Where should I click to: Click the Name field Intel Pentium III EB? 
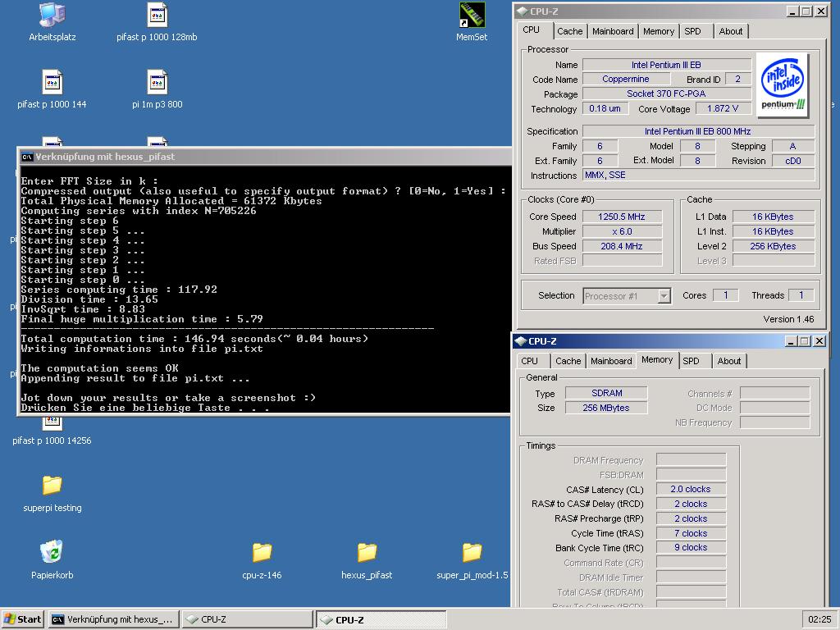pyautogui.click(x=666, y=65)
